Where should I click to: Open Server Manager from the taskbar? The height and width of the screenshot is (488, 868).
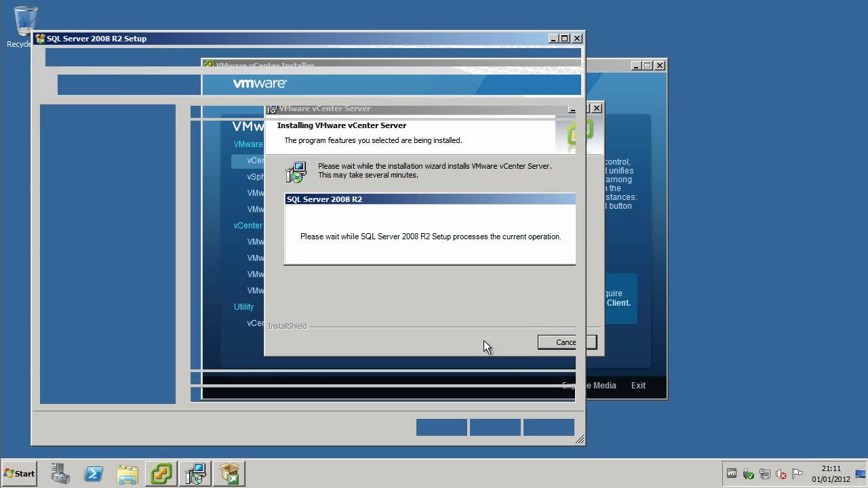[x=60, y=474]
